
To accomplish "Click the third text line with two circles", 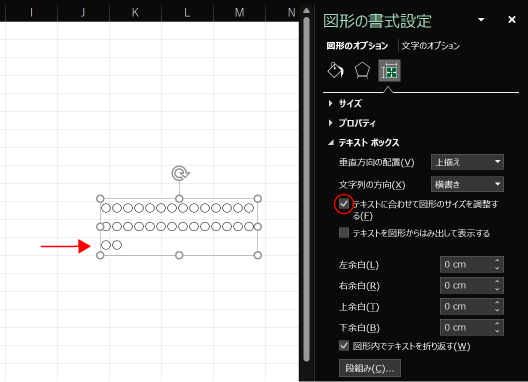I will coord(111,245).
